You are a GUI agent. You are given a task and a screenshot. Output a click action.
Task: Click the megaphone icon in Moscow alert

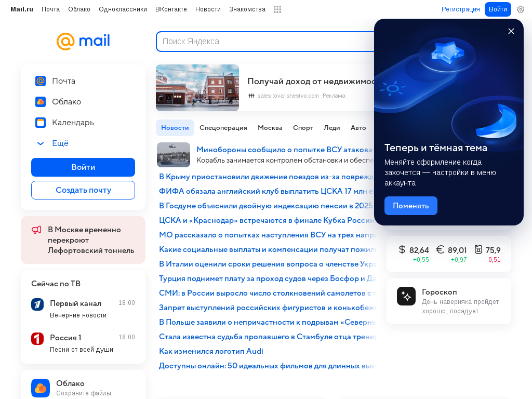point(37,230)
